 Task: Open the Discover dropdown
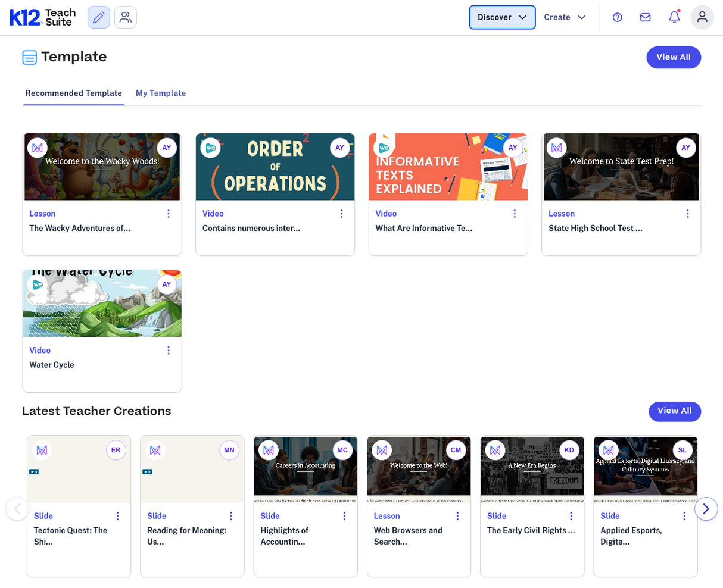point(501,17)
